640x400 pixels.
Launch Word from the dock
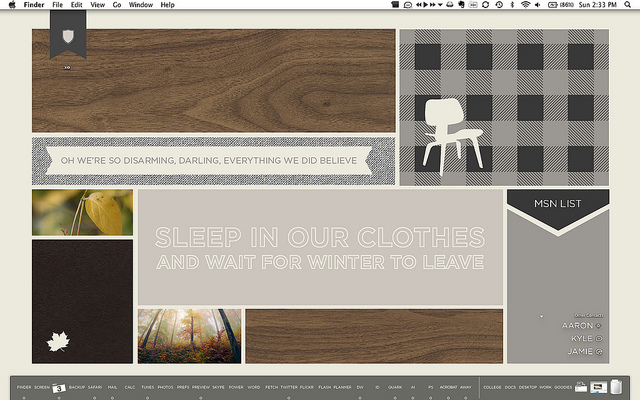253,387
